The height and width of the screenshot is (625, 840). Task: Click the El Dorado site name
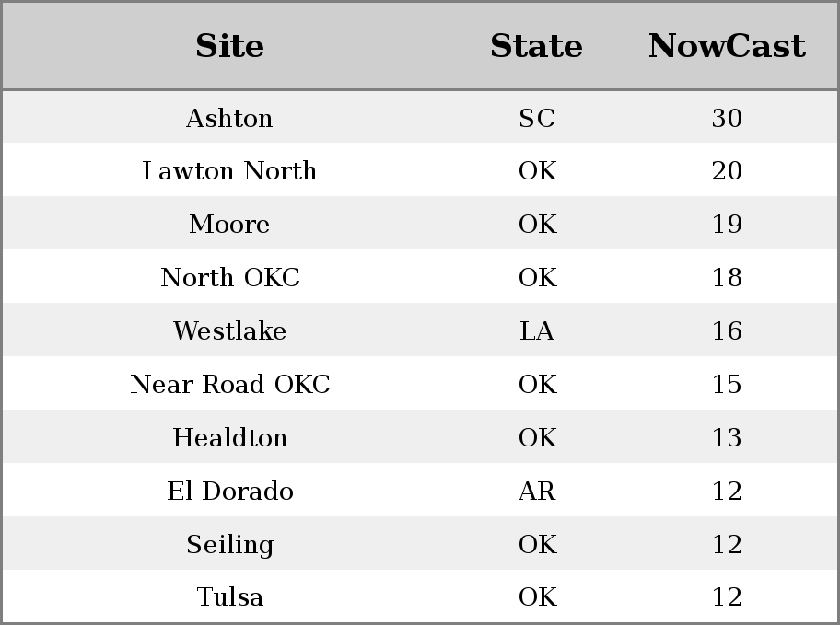pos(230,491)
